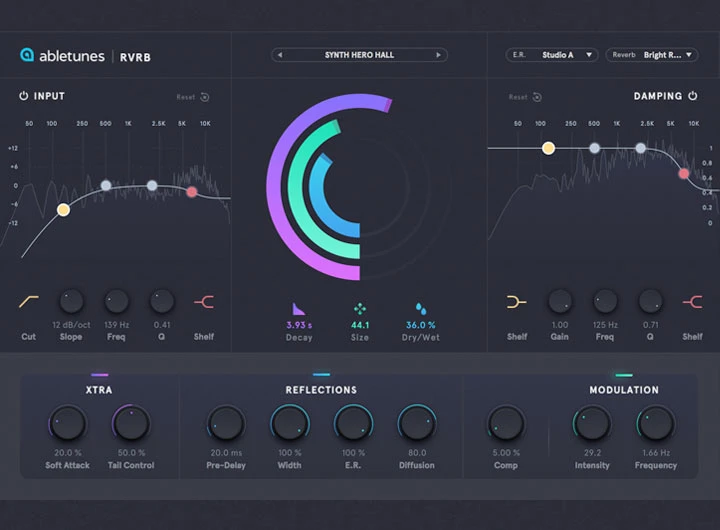Screen dimensions: 720x530
Task: Click the Diffusion knob
Action: pos(417,423)
